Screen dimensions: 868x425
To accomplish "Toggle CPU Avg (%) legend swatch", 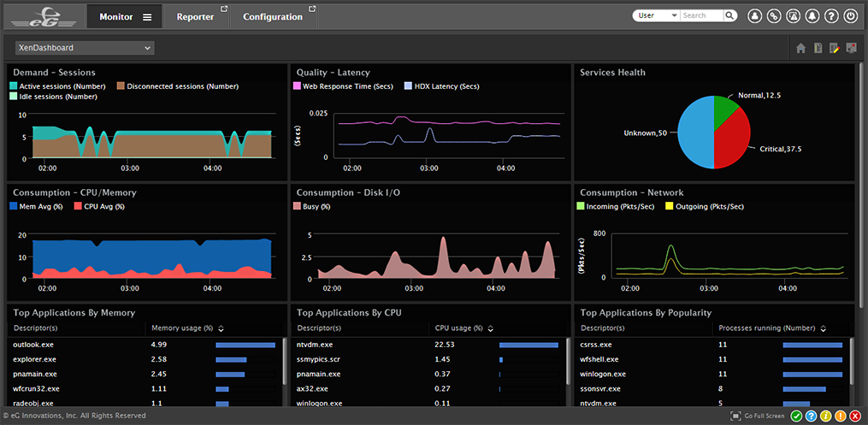I will tap(78, 206).
